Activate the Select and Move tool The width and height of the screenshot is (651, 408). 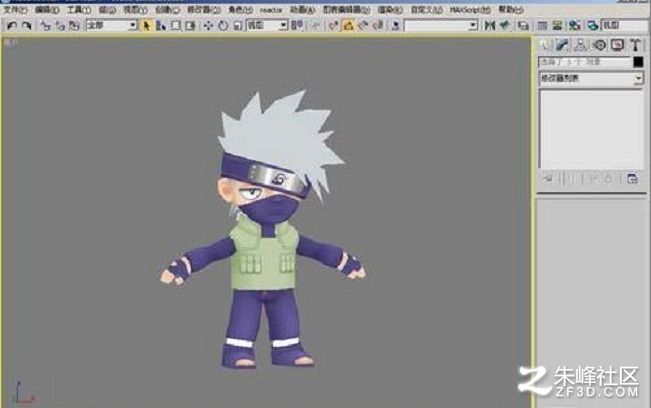coord(208,26)
